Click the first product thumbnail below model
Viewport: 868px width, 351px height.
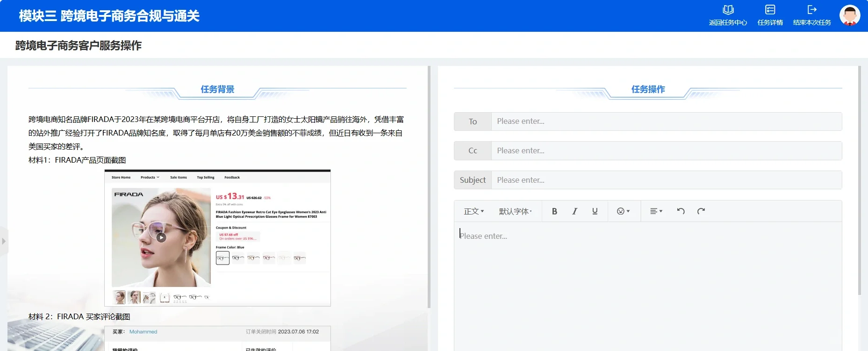tap(119, 297)
